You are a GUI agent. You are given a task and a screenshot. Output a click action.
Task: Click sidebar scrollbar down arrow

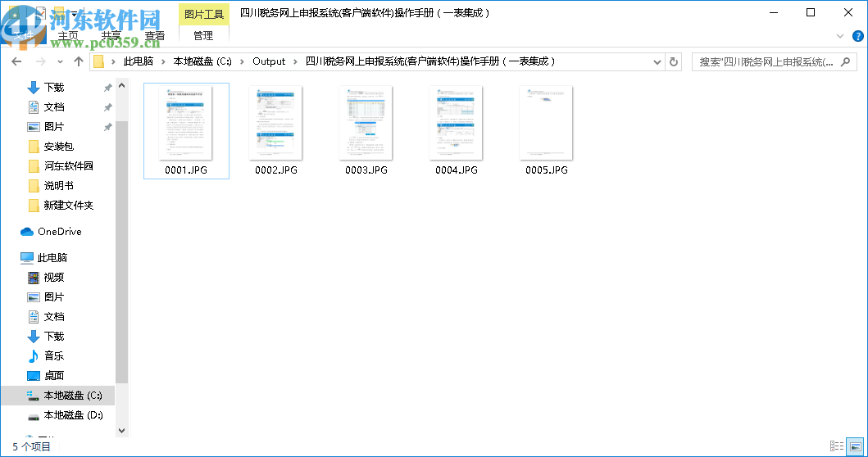[122, 431]
